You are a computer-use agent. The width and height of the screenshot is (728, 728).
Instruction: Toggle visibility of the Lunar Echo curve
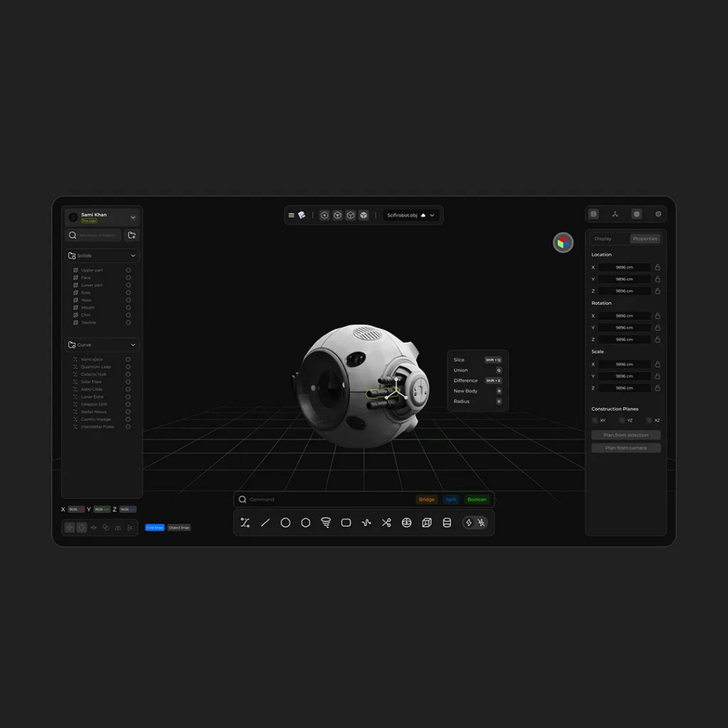(x=128, y=397)
